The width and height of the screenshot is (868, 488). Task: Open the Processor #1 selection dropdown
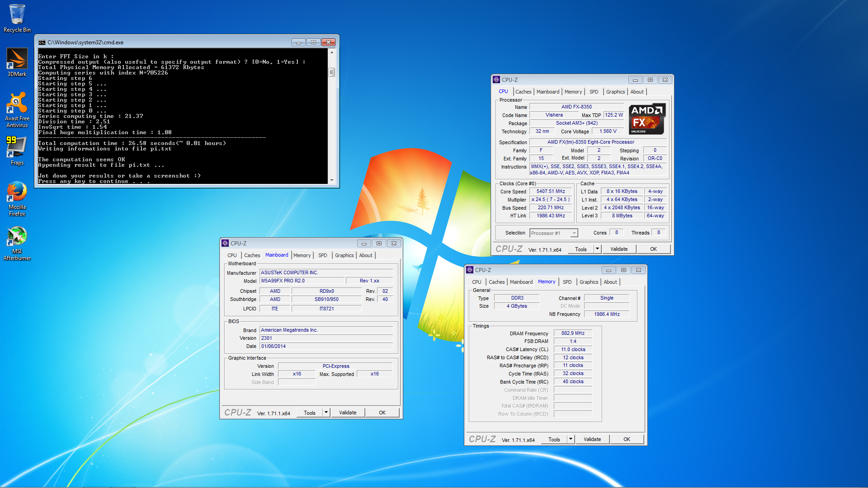pyautogui.click(x=554, y=233)
